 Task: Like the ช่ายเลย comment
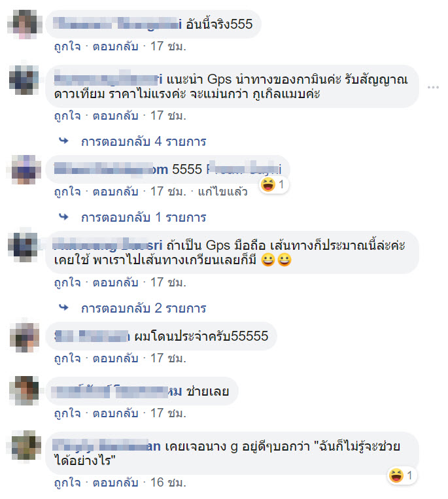pyautogui.click(x=67, y=413)
